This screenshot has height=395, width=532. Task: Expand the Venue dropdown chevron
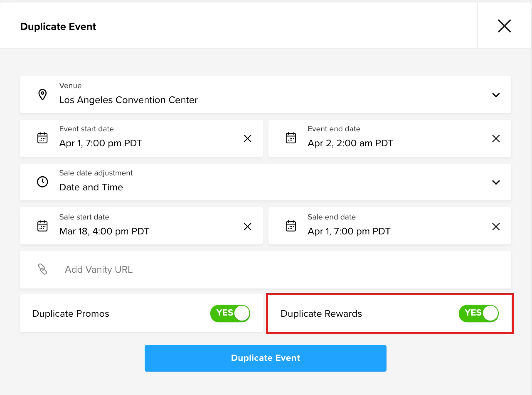(x=496, y=95)
